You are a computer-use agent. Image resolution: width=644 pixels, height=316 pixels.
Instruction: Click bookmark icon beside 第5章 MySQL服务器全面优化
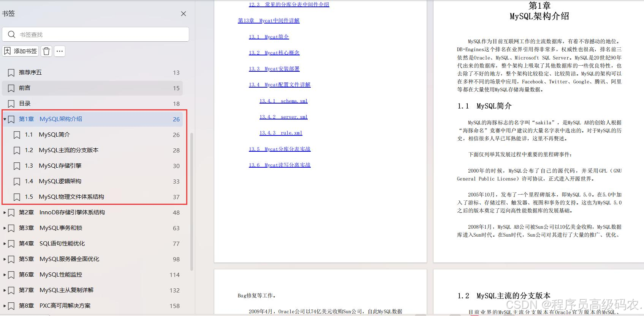11,259
